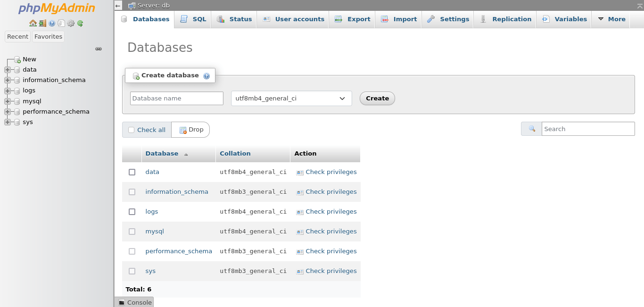Select the mysql row checkbox

pos(132,232)
